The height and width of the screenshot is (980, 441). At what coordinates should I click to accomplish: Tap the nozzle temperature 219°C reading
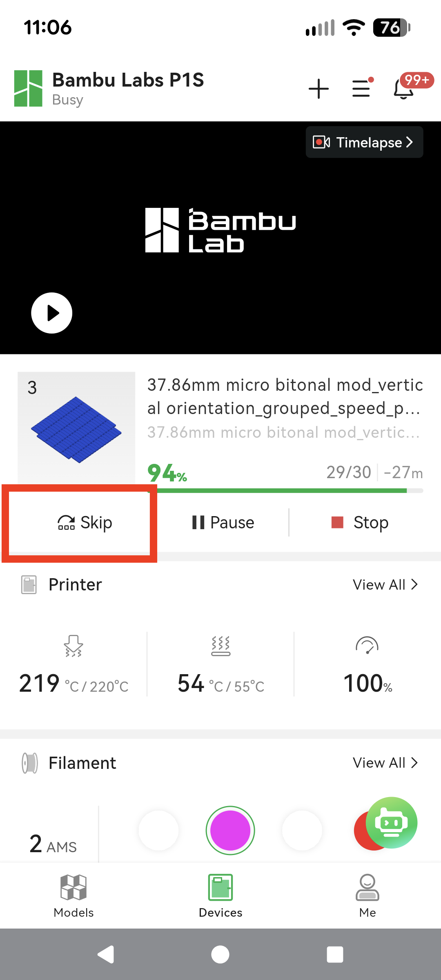pyautogui.click(x=73, y=666)
